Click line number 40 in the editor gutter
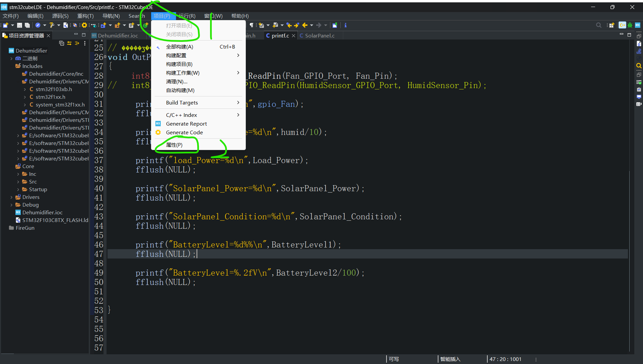 (98, 188)
